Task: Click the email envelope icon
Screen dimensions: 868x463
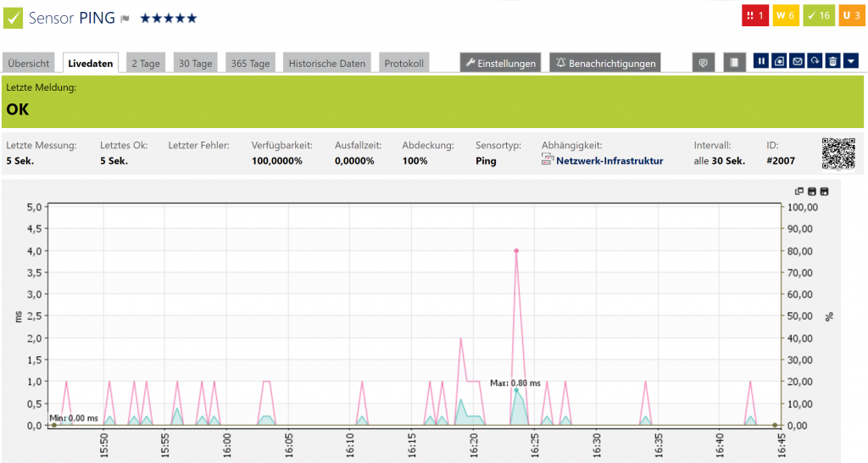Action: [x=797, y=62]
